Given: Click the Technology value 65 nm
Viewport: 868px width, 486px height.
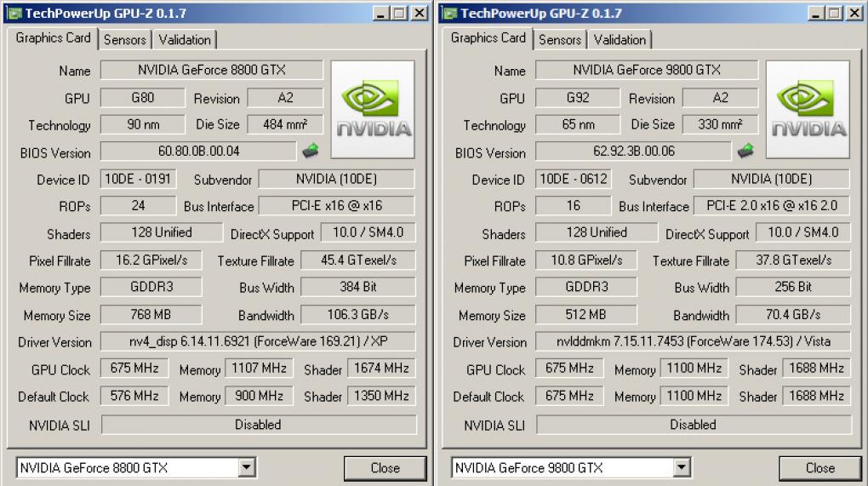Looking at the screenshot, I should tap(577, 124).
